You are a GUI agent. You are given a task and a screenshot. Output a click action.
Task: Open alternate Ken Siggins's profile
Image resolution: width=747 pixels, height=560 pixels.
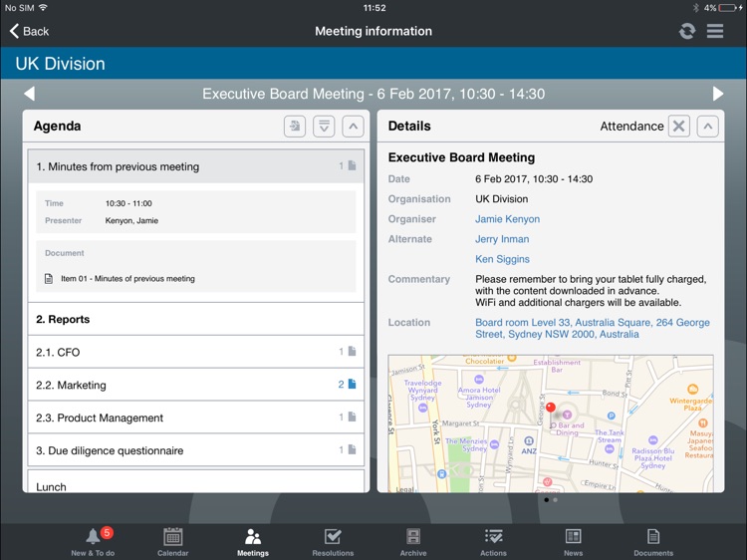tap(502, 259)
